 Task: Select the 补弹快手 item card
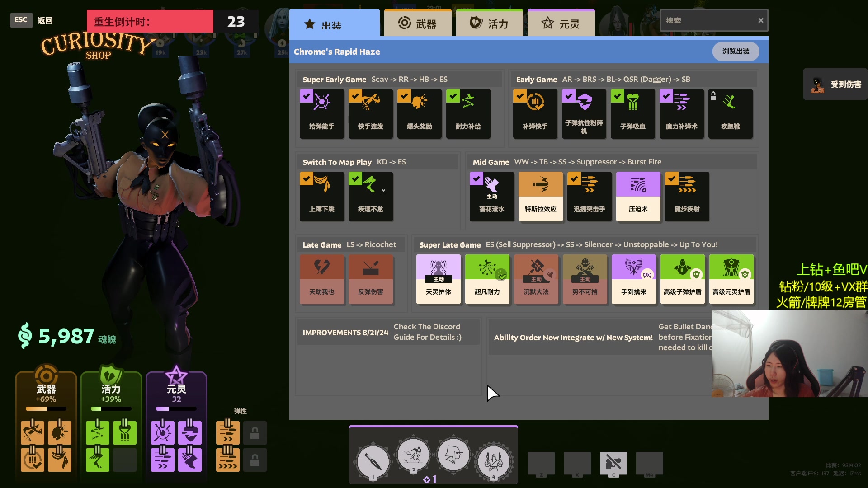[x=535, y=114]
